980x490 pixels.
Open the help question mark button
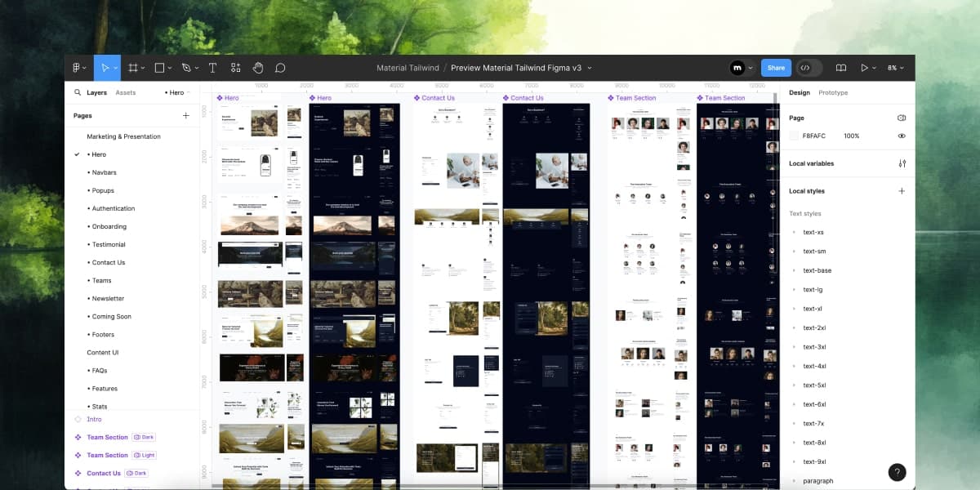[x=897, y=472]
